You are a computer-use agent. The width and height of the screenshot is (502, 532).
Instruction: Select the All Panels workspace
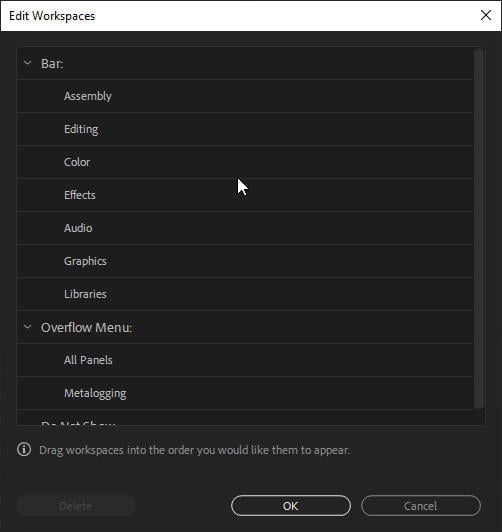tap(244, 360)
